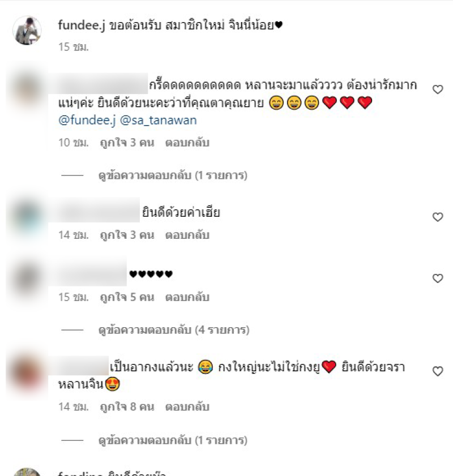Like the เป็นอากงแล้วนะ comment with the heart
Image resolution: width=453 pixels, height=476 pixels.
click(438, 371)
